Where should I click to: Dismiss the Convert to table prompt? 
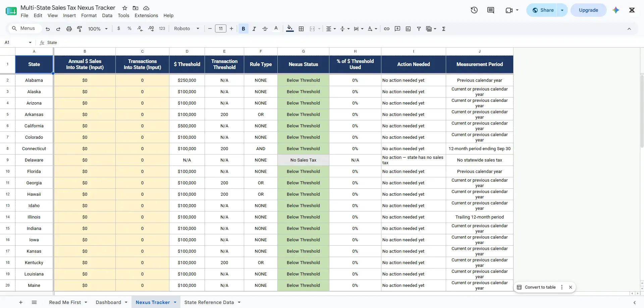point(571,287)
